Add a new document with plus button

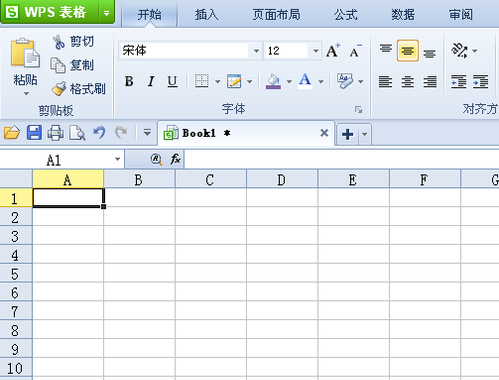[x=348, y=134]
